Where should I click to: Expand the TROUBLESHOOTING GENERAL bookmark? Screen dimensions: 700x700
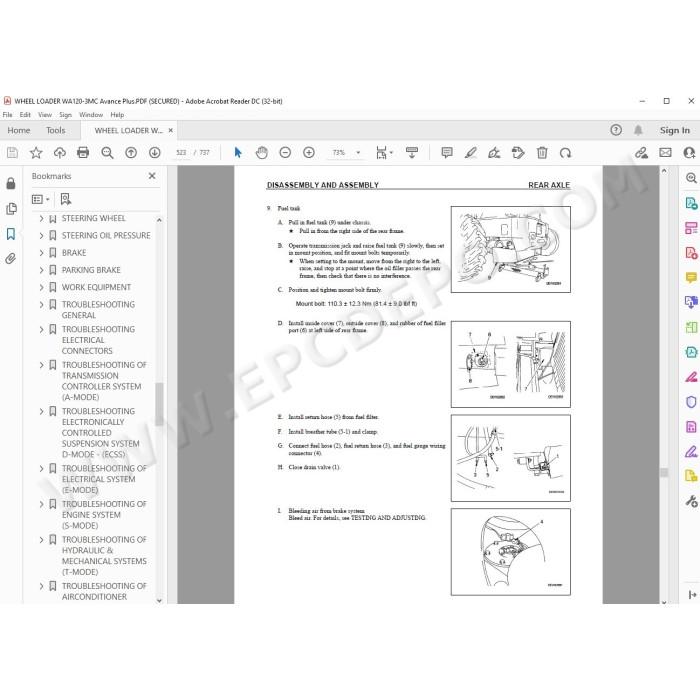point(41,304)
